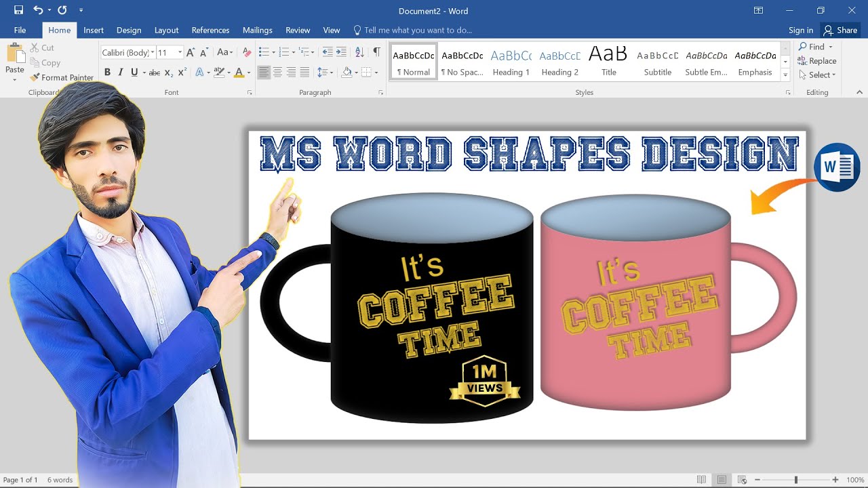Click Text Highlight Color pen button
Image resolution: width=868 pixels, height=488 pixels.
click(218, 73)
